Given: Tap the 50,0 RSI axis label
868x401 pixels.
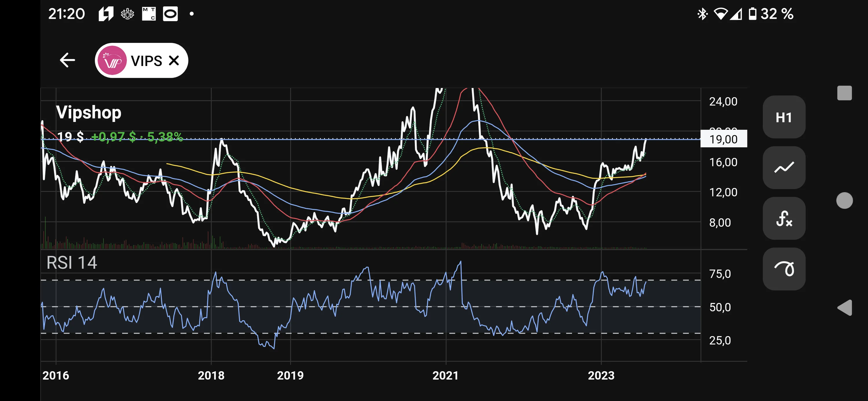Looking at the screenshot, I should click(x=720, y=307).
